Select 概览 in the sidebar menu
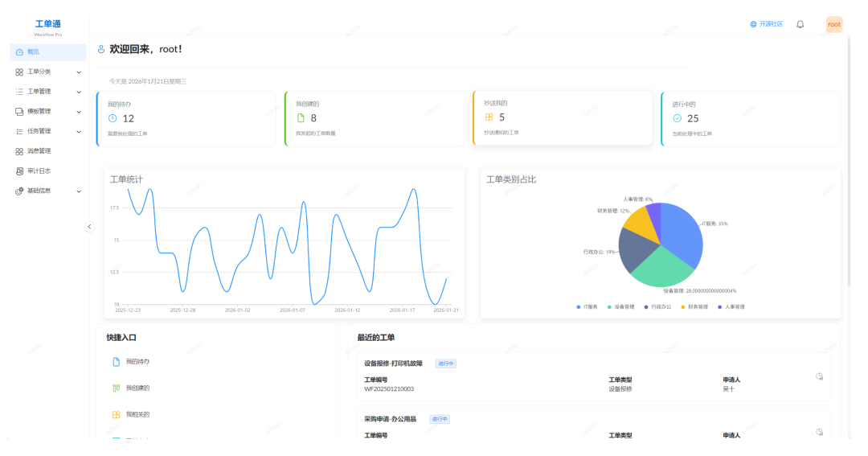The height and width of the screenshot is (456, 868). 48,52
